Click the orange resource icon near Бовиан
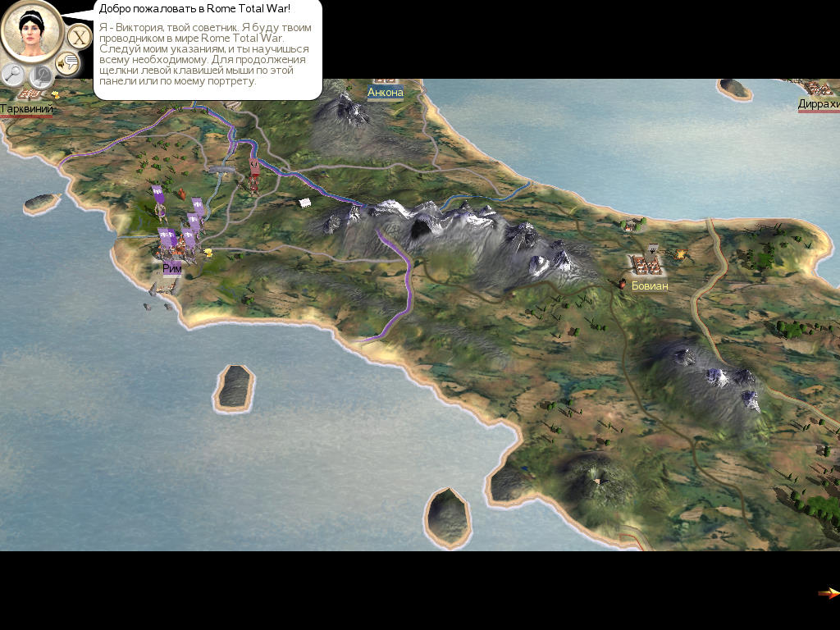 tap(679, 254)
